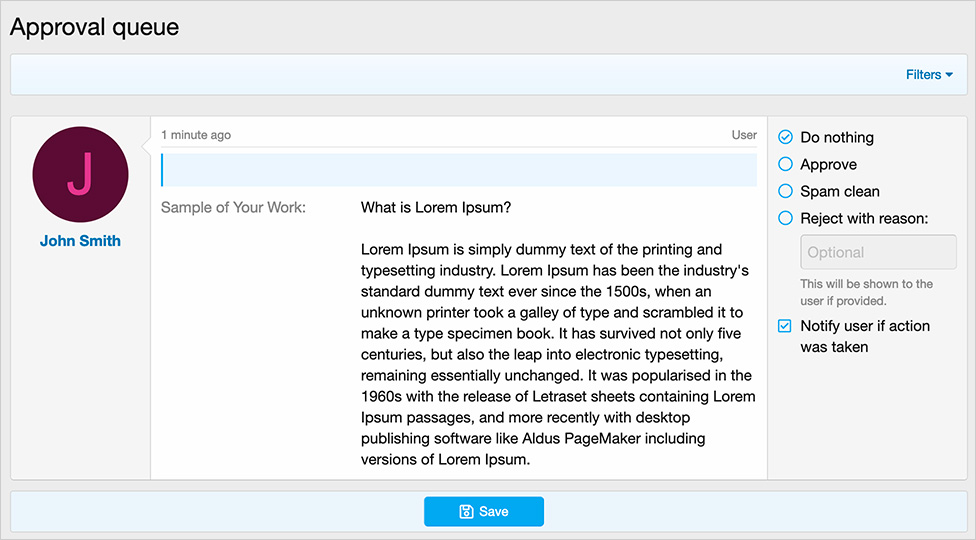Click the Optional rejection reason field
The height and width of the screenshot is (540, 976).
pyautogui.click(x=878, y=252)
